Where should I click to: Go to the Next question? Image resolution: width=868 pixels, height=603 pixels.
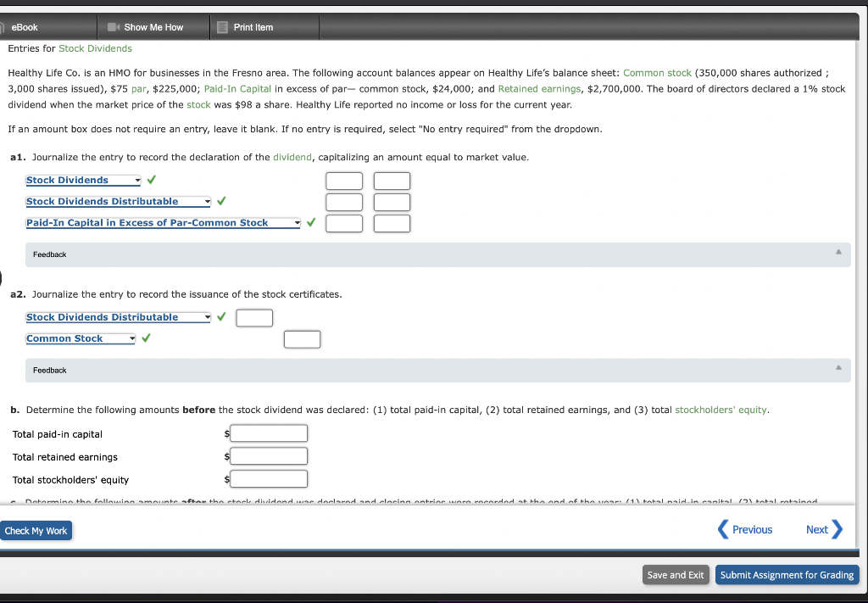pos(824,529)
